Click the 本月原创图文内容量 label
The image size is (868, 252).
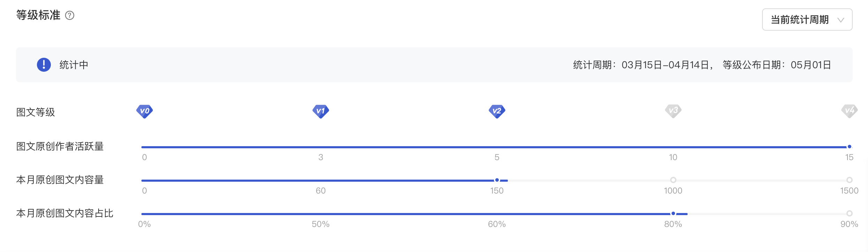[x=60, y=180]
